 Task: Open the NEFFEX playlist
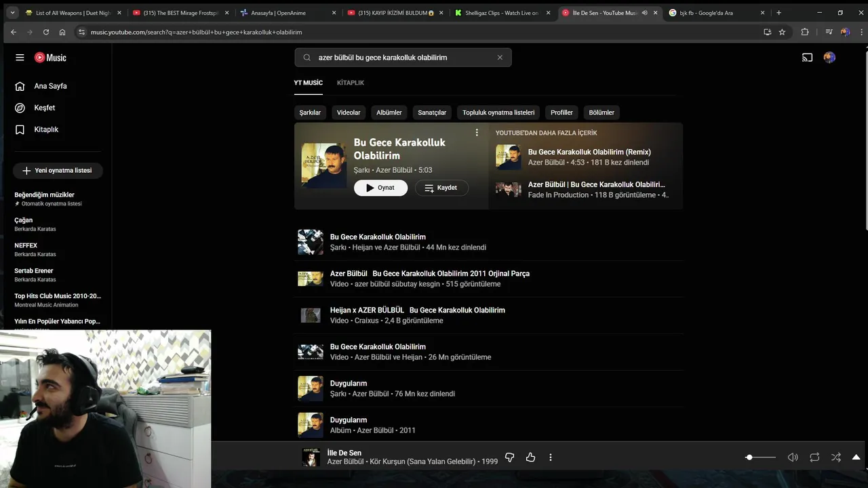[x=58, y=249]
